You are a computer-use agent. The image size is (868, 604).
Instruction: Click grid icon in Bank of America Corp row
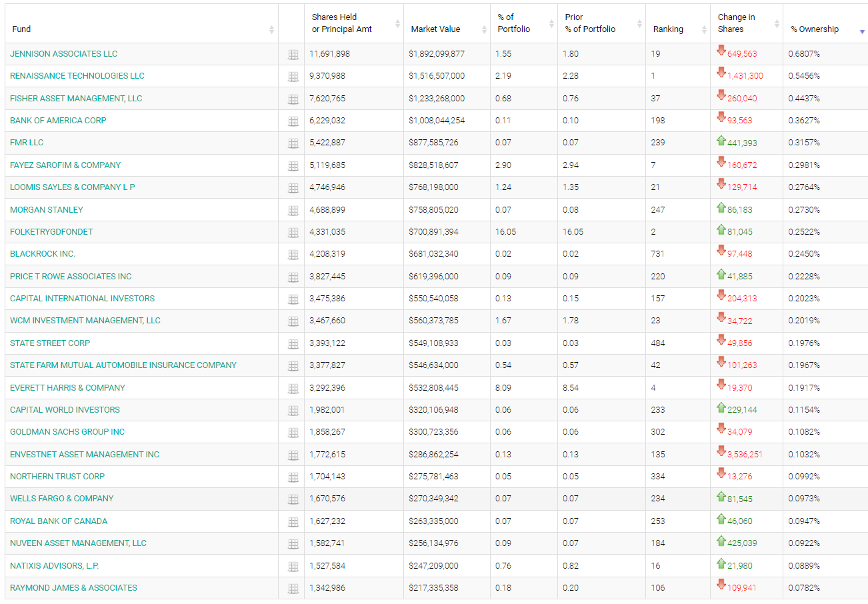click(293, 121)
